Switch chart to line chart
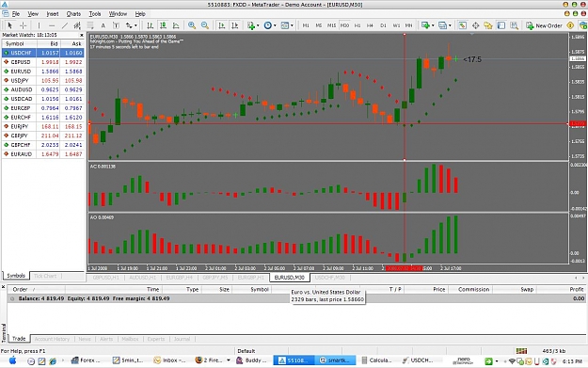The height and width of the screenshot is (368, 588). click(176, 25)
